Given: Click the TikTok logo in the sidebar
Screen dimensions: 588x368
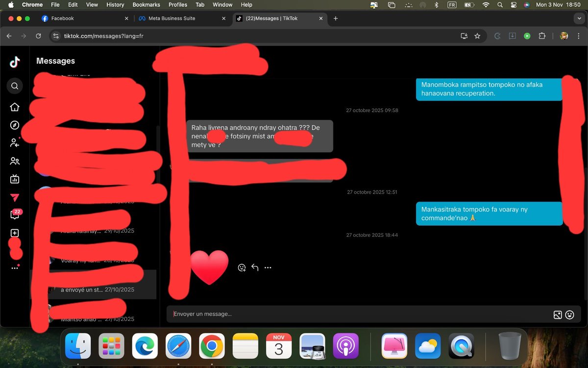Looking at the screenshot, I should tap(15, 62).
